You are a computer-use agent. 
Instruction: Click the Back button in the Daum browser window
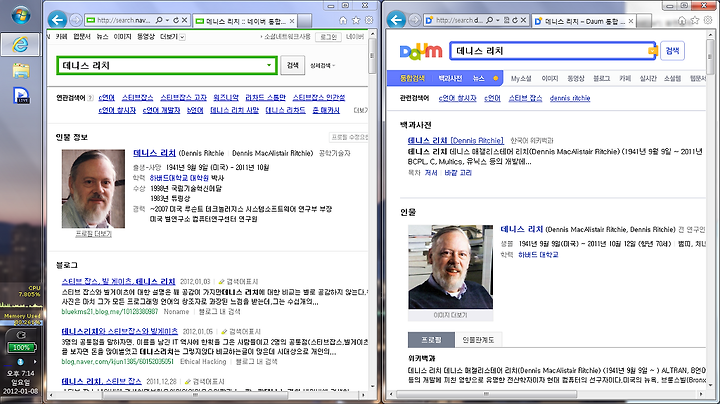tap(396, 20)
